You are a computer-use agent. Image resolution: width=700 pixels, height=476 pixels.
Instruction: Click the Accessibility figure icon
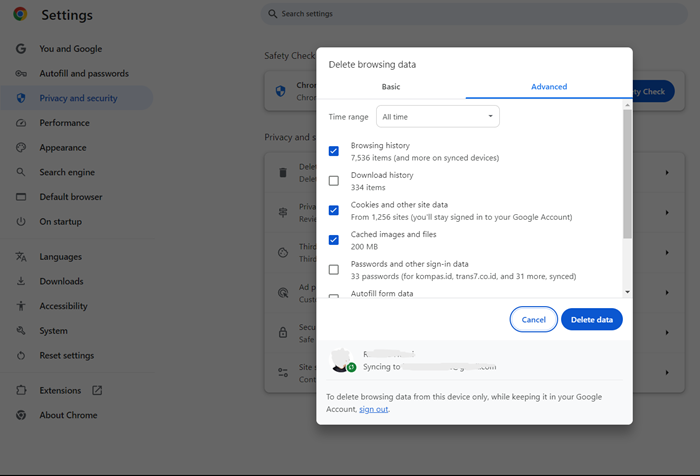click(x=21, y=306)
